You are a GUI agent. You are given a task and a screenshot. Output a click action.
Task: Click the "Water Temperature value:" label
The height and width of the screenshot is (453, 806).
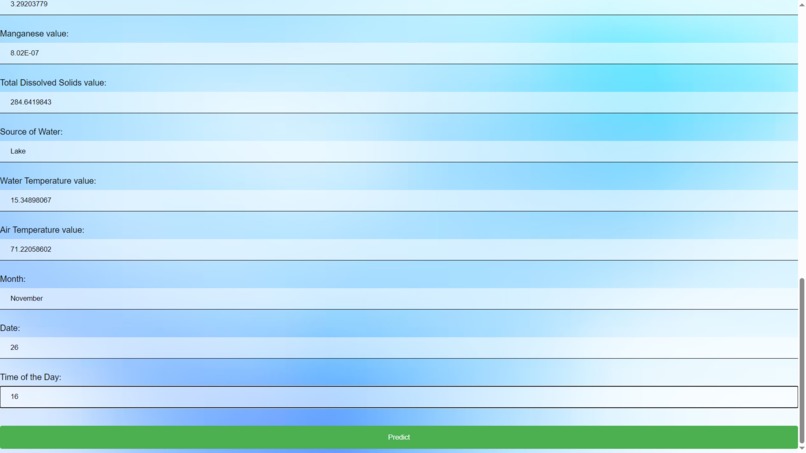(48, 181)
